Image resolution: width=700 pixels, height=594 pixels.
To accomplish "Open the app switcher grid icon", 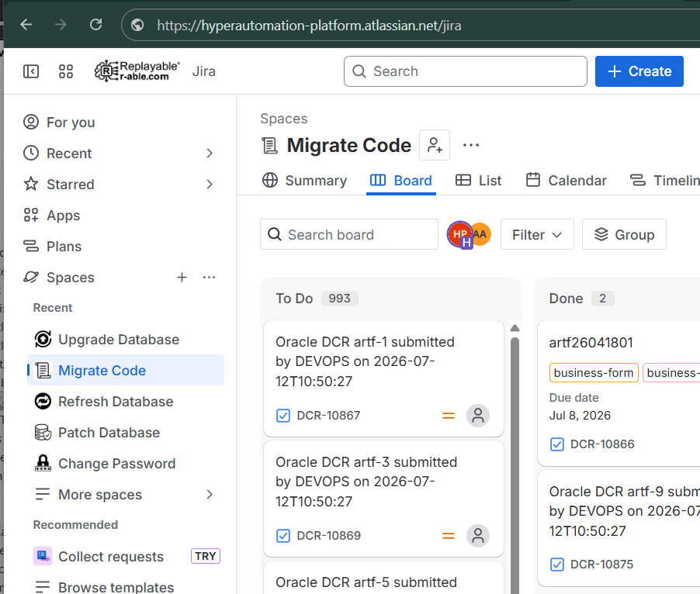I will tap(66, 71).
